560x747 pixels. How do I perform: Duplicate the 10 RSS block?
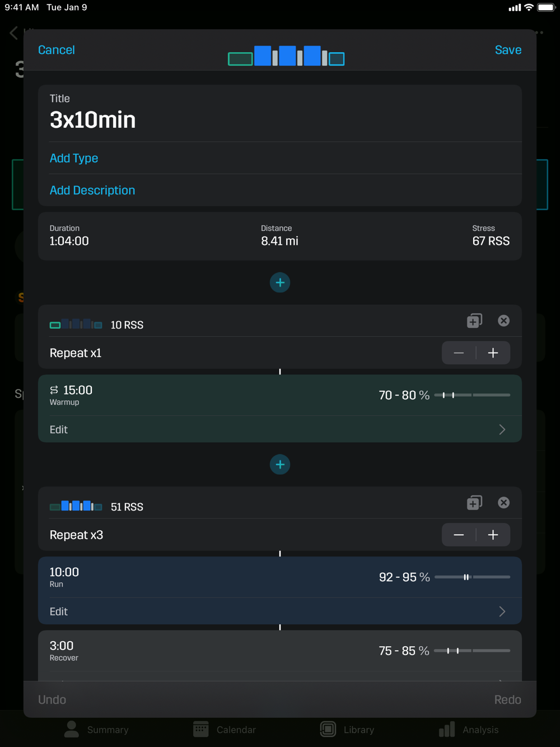click(474, 321)
